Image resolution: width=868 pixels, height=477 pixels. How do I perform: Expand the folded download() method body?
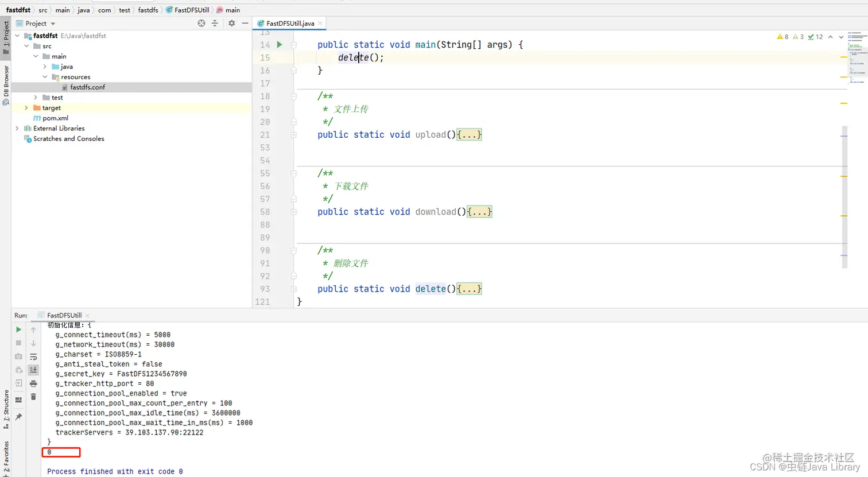479,212
